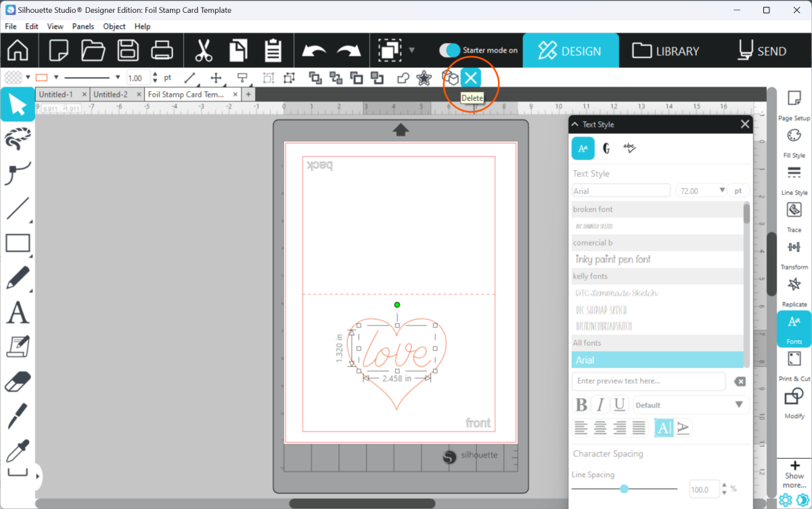Screen dimensions: 812x509
Task: Toggle Italic text formatting
Action: click(600, 405)
